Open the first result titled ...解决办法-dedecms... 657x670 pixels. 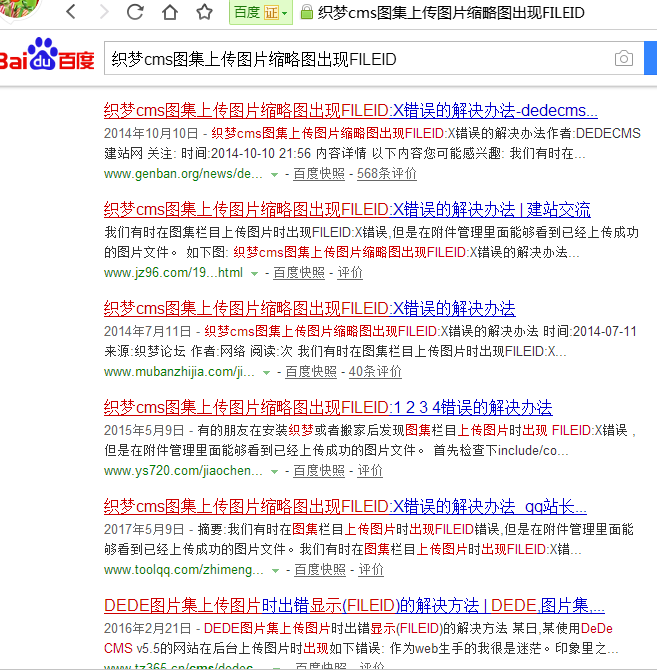tap(351, 111)
